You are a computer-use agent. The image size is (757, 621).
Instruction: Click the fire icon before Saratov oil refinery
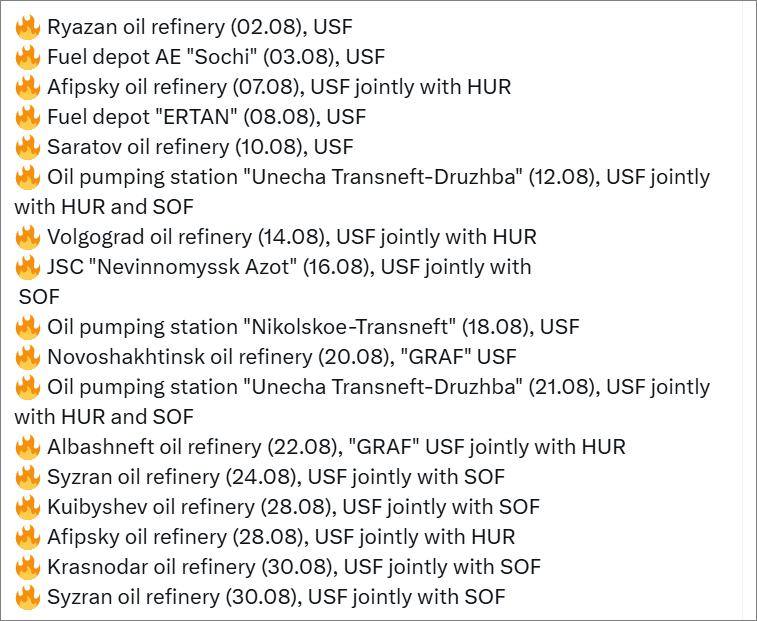pyautogui.click(x=28, y=147)
